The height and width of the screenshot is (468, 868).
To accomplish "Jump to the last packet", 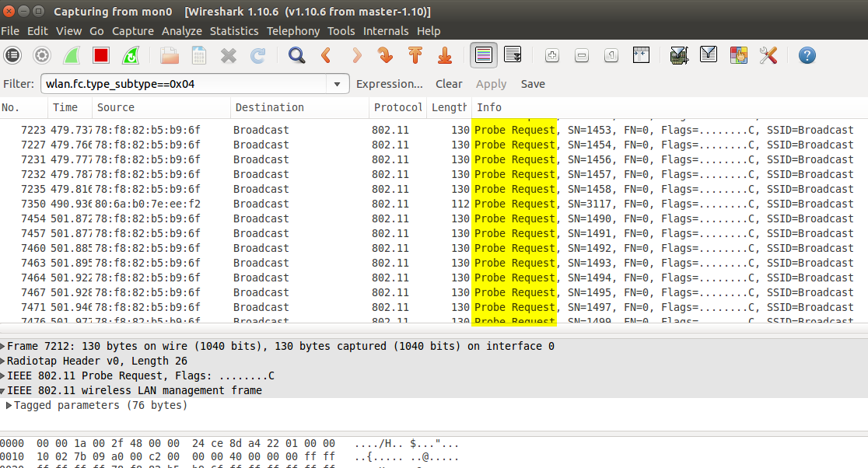I will click(x=445, y=55).
